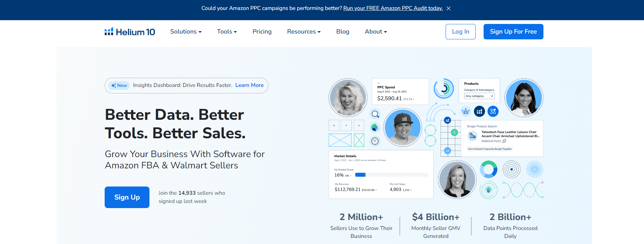Follow the Learn More link
The image size is (644, 244).
[x=249, y=85]
